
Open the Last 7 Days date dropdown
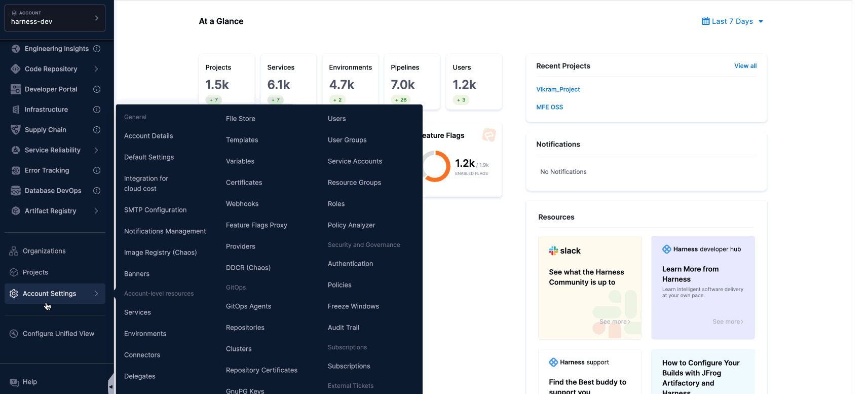(732, 21)
